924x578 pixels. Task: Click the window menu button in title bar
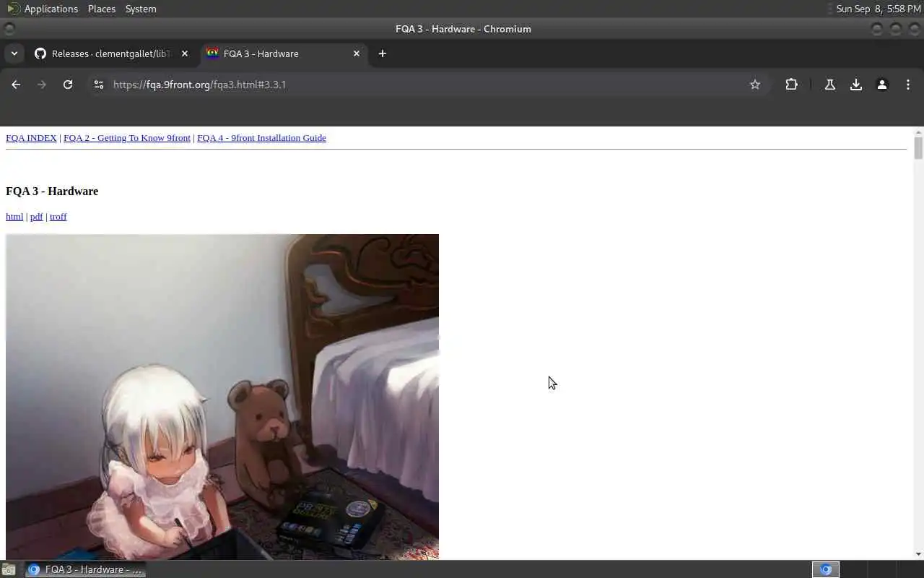(x=9, y=29)
